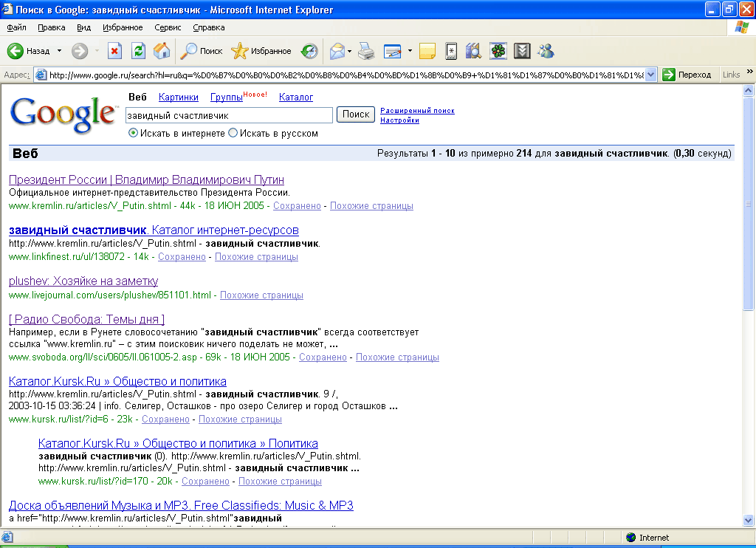Select Искать в интернете radio button
The image size is (756, 548).
134,133
